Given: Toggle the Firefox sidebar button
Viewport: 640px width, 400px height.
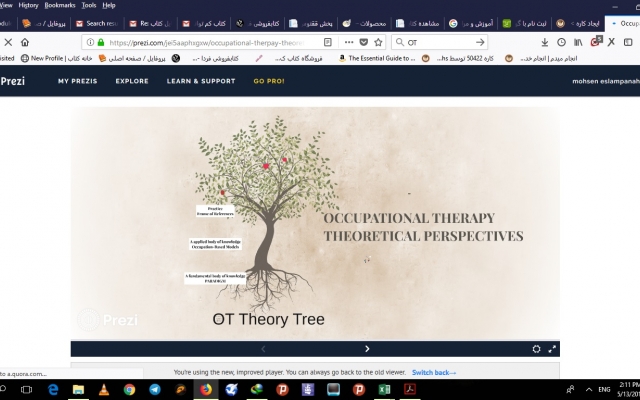Looking at the screenshot, I should coord(628,42).
